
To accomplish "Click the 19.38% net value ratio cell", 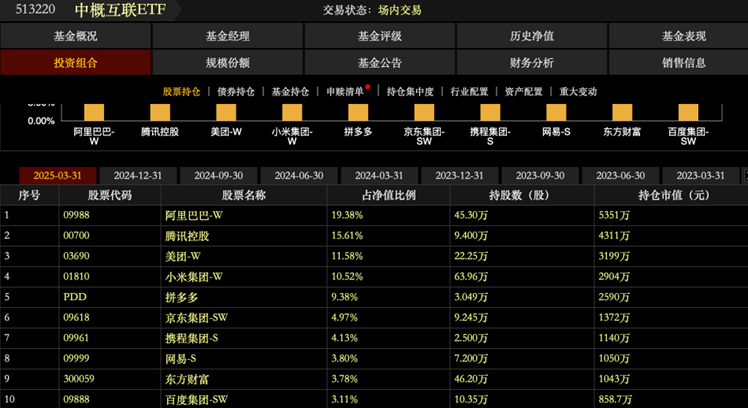I will [347, 215].
